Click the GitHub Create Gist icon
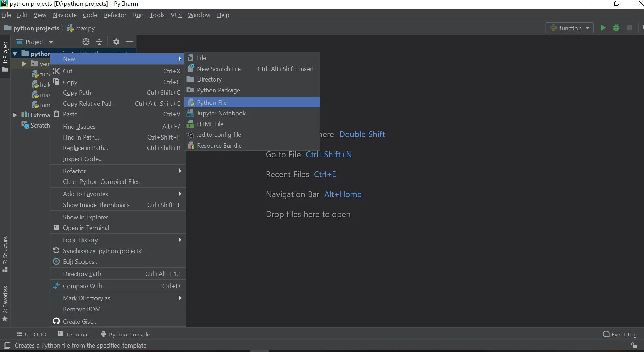The height and width of the screenshot is (352, 644). click(x=56, y=321)
